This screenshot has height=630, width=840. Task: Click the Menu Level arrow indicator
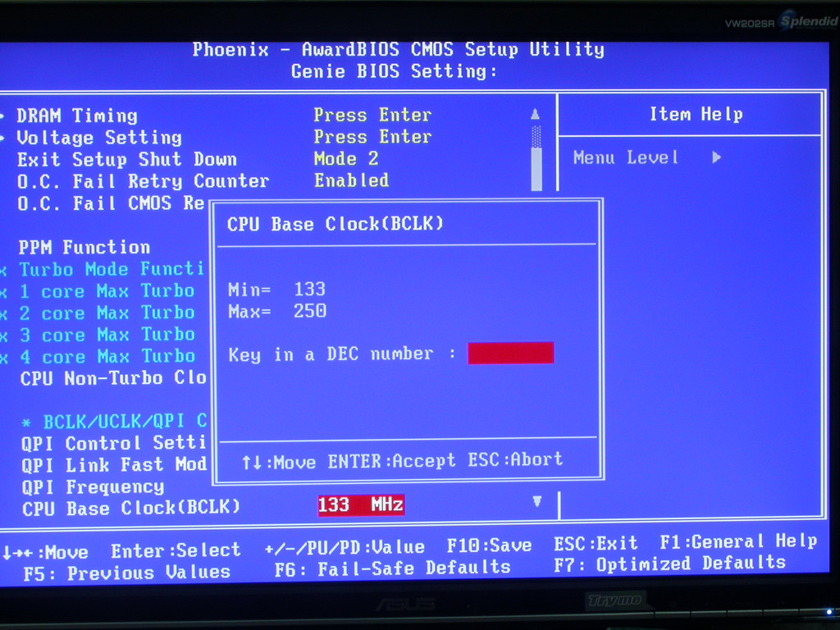point(717,157)
